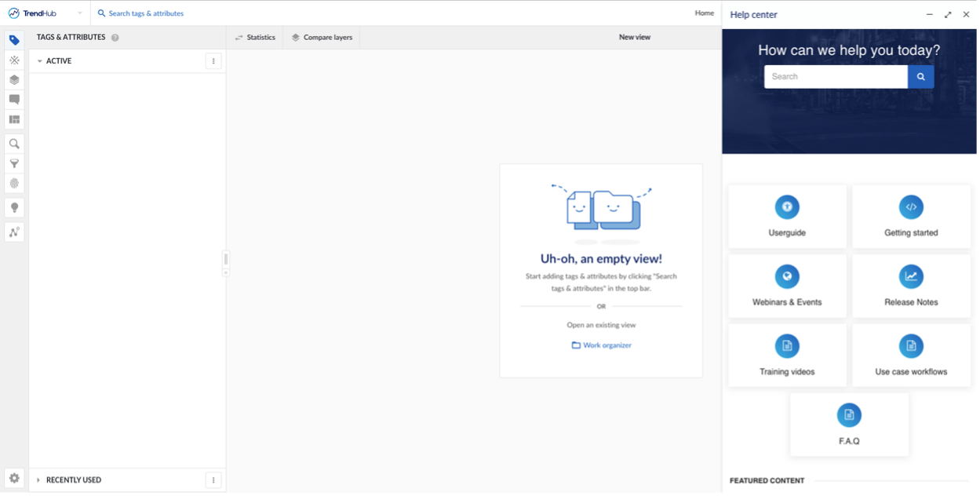This screenshot has width=980, height=496.
Task: Collapse the ACTIVE section
Action: click(39, 61)
